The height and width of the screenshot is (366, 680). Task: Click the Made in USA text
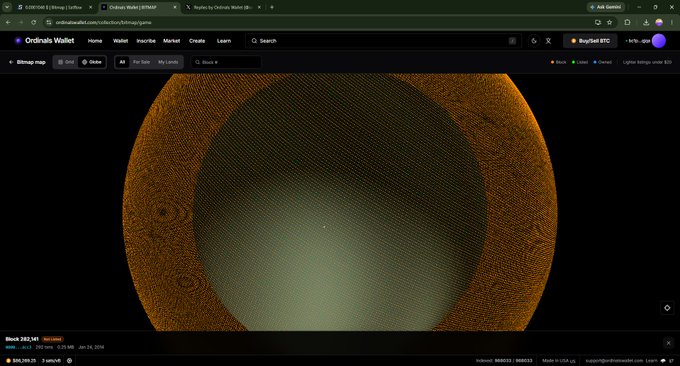[x=559, y=361]
